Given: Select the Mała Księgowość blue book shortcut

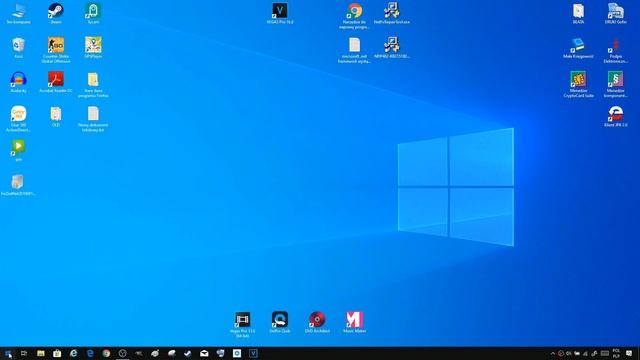Looking at the screenshot, I should (578, 47).
